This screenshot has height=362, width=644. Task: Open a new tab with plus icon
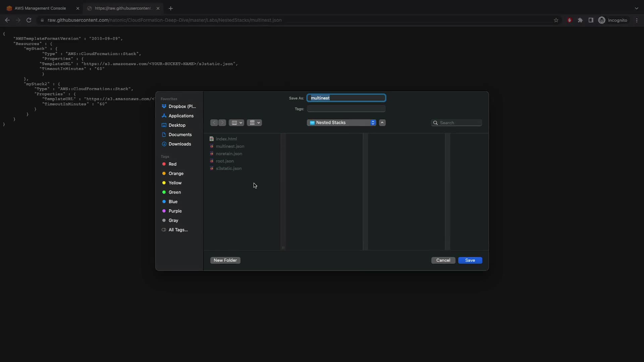(171, 8)
